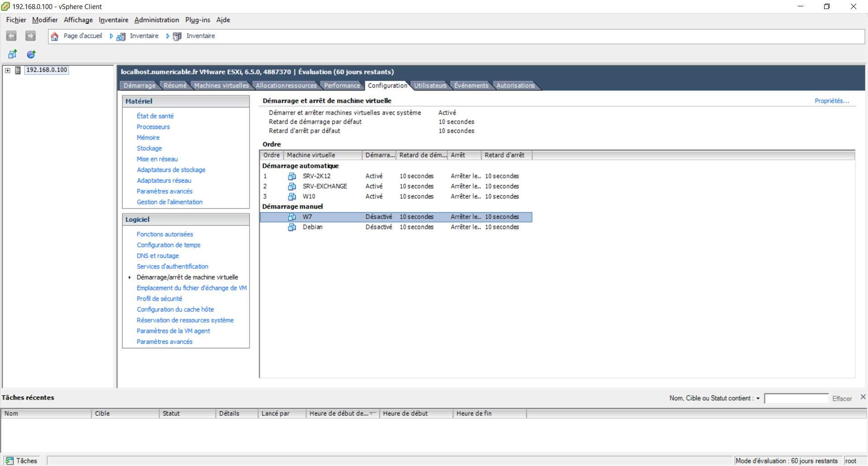
Task: Open the Administration menu
Action: (156, 20)
